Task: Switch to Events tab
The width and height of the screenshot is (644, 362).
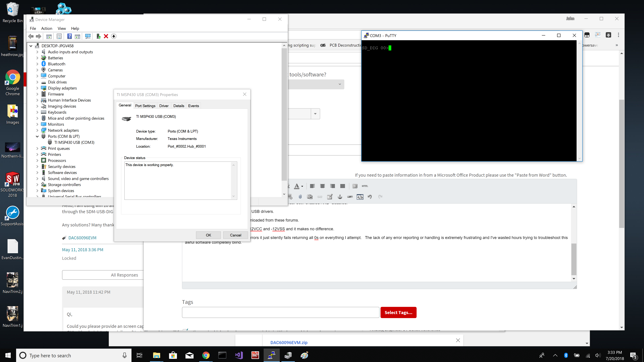Action: tap(194, 106)
